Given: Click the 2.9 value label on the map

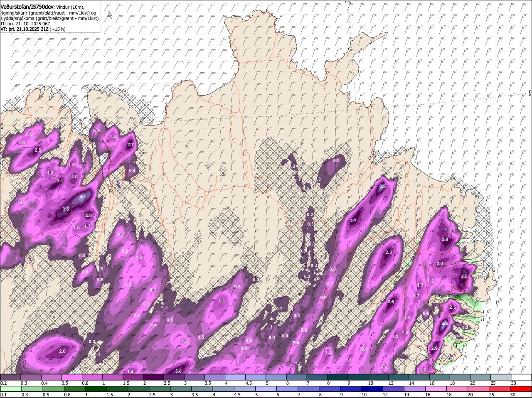Looking at the screenshot, I should click(x=434, y=348).
